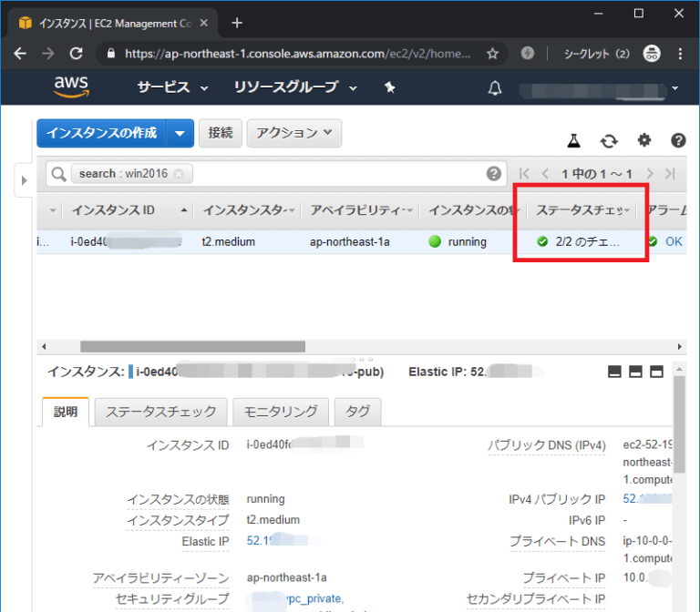Click the 接続 button
Screen dimensions: 700x612
(220, 133)
